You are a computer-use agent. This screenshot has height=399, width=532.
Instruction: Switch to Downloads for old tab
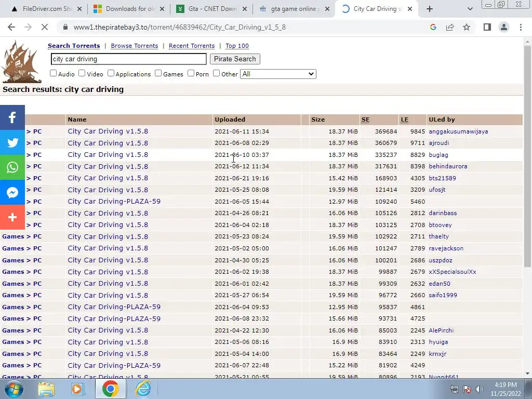pyautogui.click(x=129, y=9)
